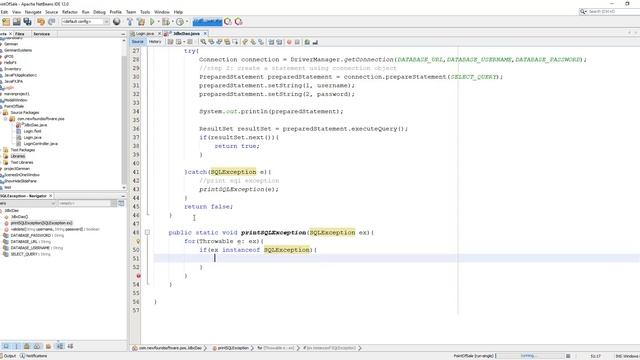Image resolution: width=640 pixels, height=360 pixels.
Task: Toggle Show Fields filter in Navigator
Action: pos(16,346)
